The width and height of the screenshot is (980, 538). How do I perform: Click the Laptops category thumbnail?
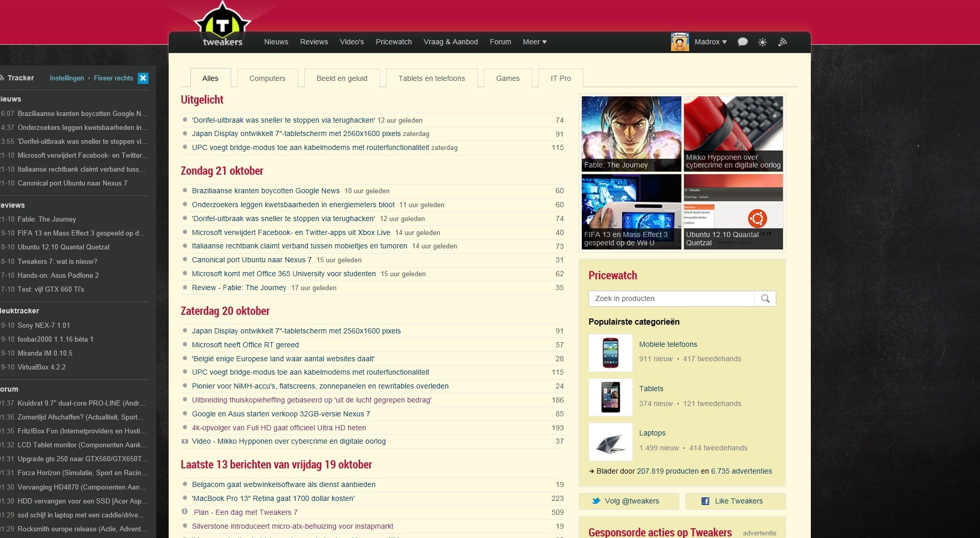coord(610,442)
